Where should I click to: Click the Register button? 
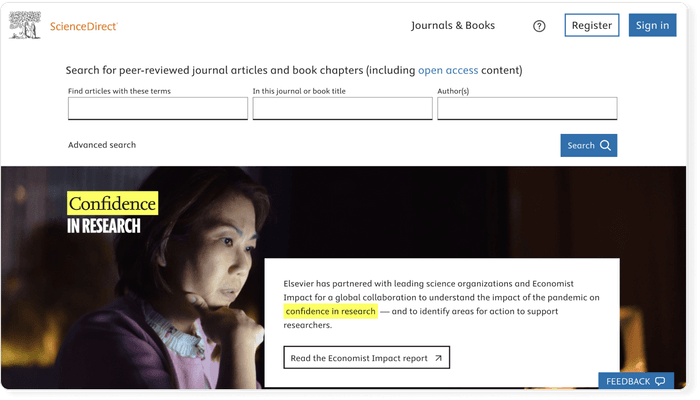coord(592,25)
